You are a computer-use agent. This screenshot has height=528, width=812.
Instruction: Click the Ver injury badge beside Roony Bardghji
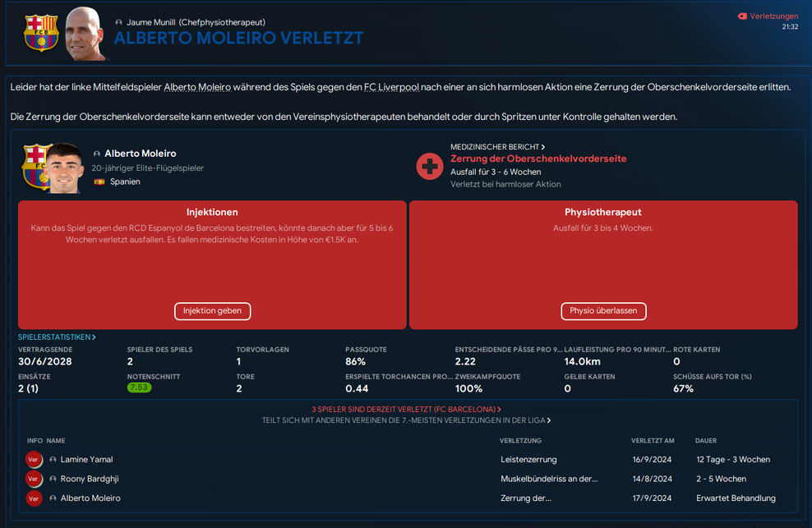[33, 479]
